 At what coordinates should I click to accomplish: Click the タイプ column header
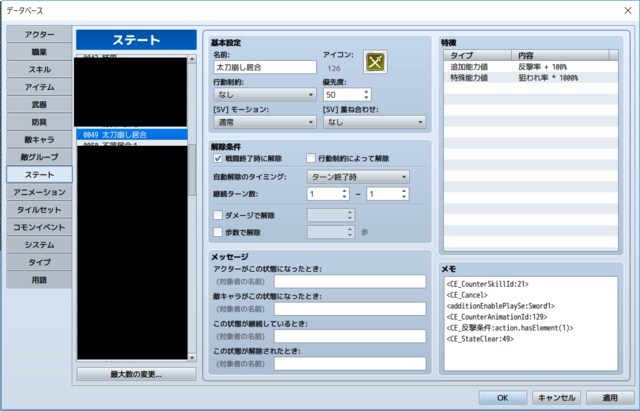[478, 56]
